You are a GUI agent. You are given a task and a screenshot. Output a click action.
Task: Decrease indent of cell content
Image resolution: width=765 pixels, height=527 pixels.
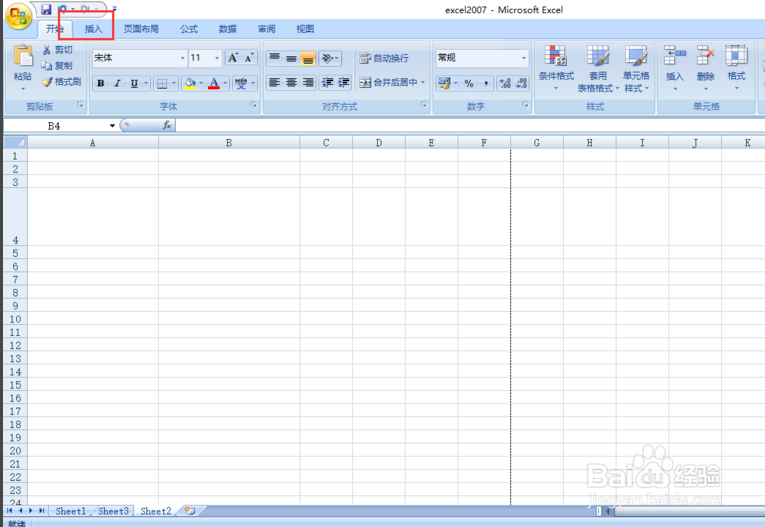[x=327, y=82]
